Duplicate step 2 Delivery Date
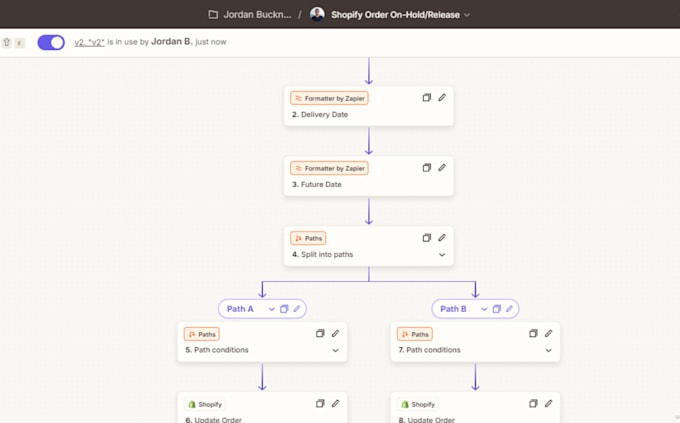 [x=427, y=98]
